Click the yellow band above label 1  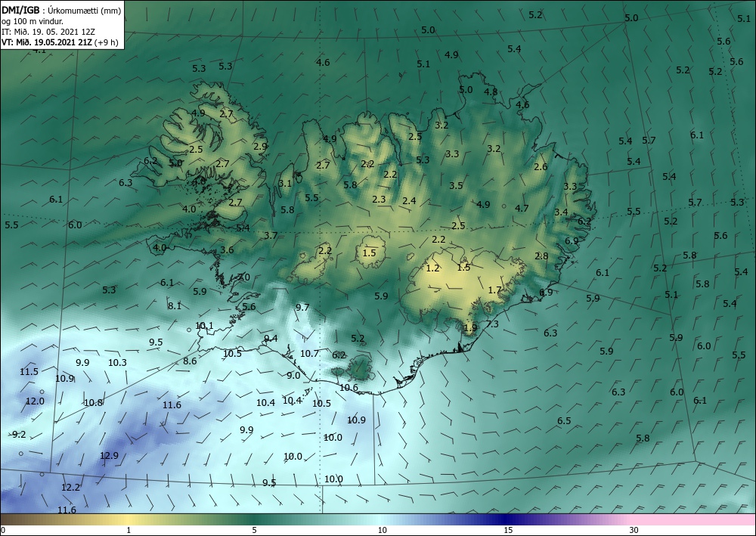129,519
